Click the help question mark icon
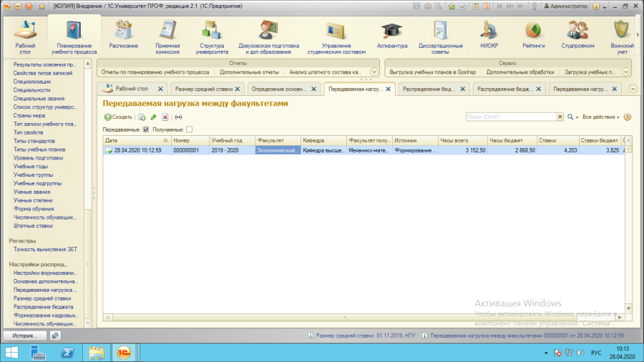The height and width of the screenshot is (362, 644). pos(627,117)
